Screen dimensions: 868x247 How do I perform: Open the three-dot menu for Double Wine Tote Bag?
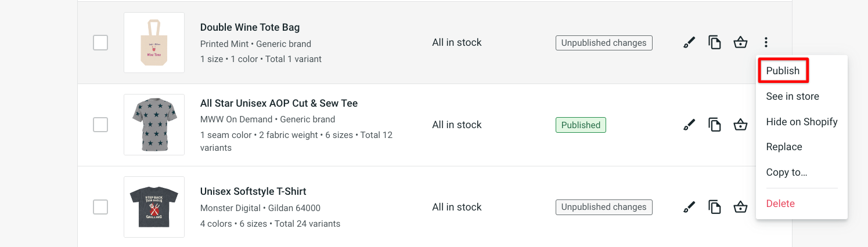pos(766,42)
